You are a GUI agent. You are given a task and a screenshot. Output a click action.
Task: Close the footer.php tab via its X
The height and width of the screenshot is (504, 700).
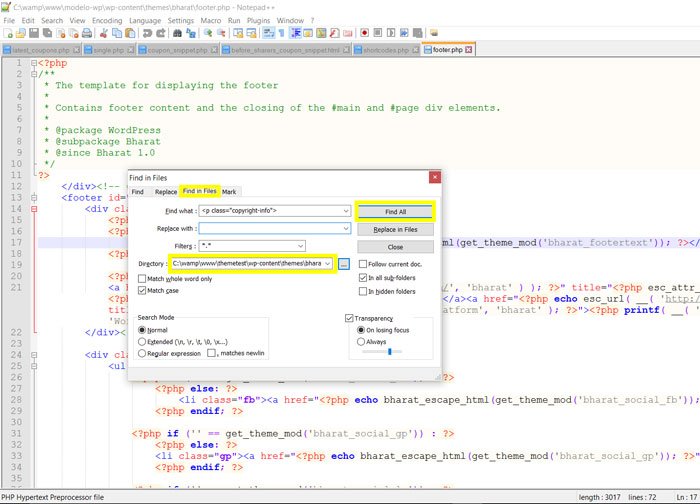468,50
